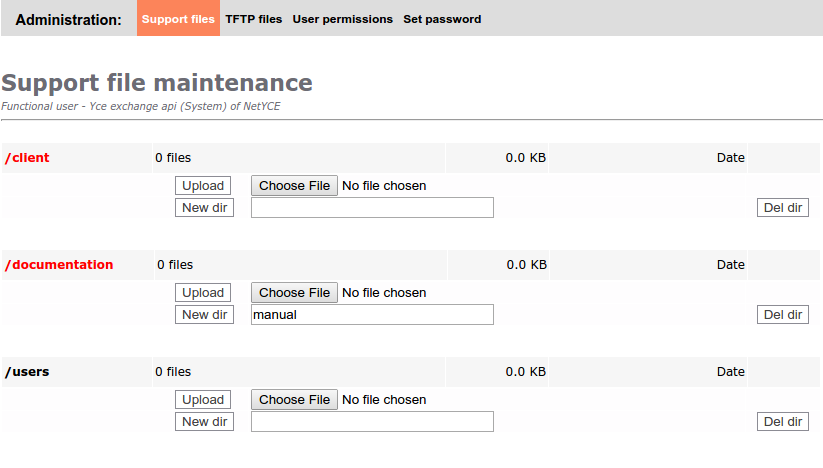823x468 pixels.
Task: Click the /client new directory name field
Action: click(372, 208)
